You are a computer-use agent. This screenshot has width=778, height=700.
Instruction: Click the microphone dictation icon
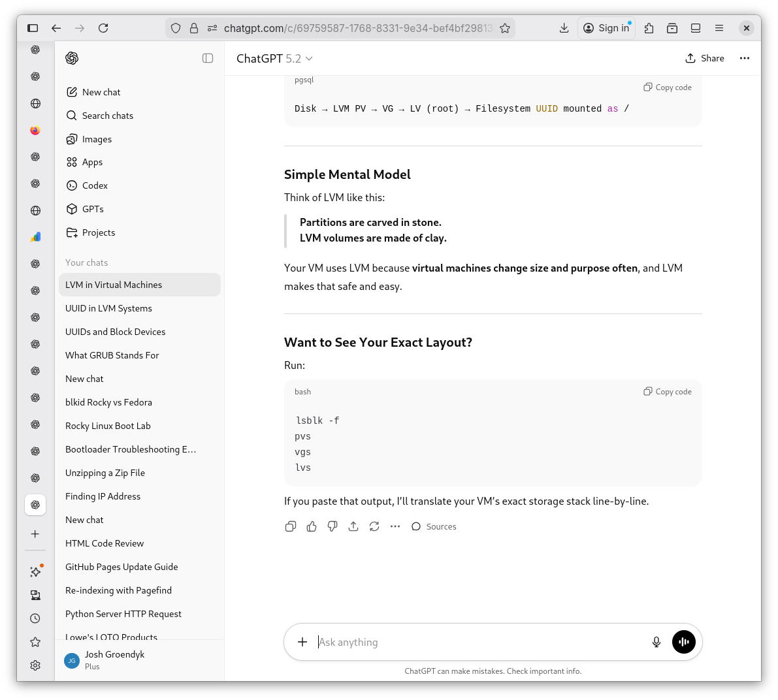point(656,642)
